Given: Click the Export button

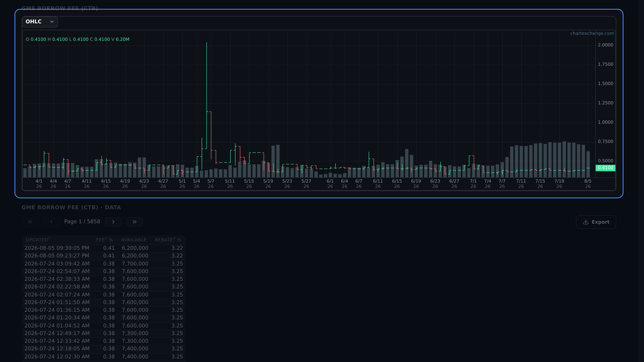Looking at the screenshot, I should 596,222.
